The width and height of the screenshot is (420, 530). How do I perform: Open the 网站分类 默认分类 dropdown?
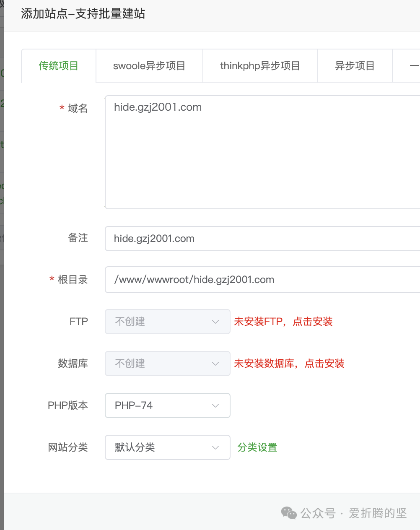pyautogui.click(x=167, y=447)
